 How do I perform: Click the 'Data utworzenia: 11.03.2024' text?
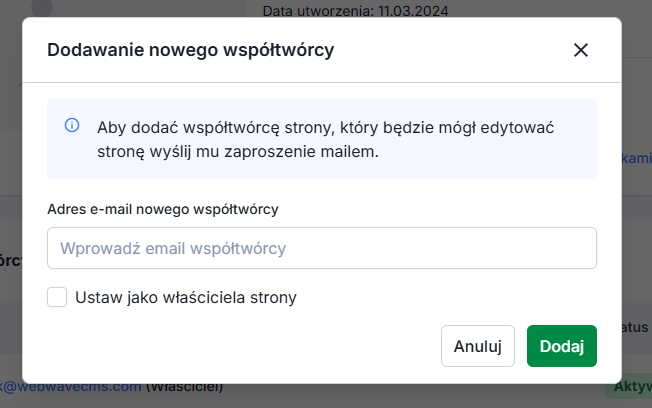pyautogui.click(x=355, y=12)
